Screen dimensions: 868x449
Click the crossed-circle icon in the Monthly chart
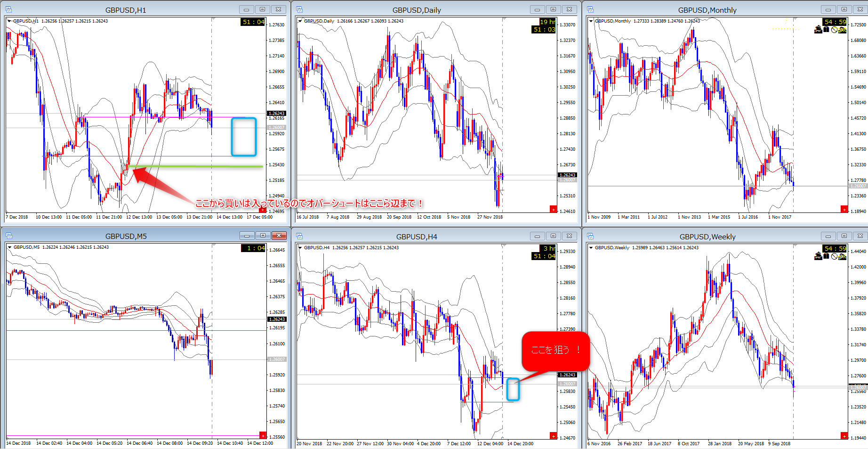834,30
